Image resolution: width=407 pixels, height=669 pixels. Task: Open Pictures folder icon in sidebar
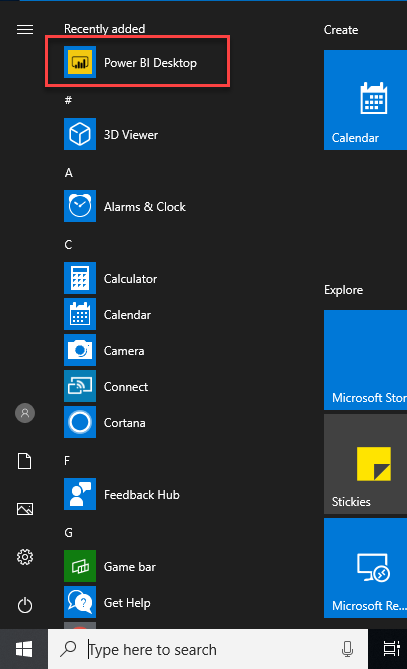click(25, 509)
